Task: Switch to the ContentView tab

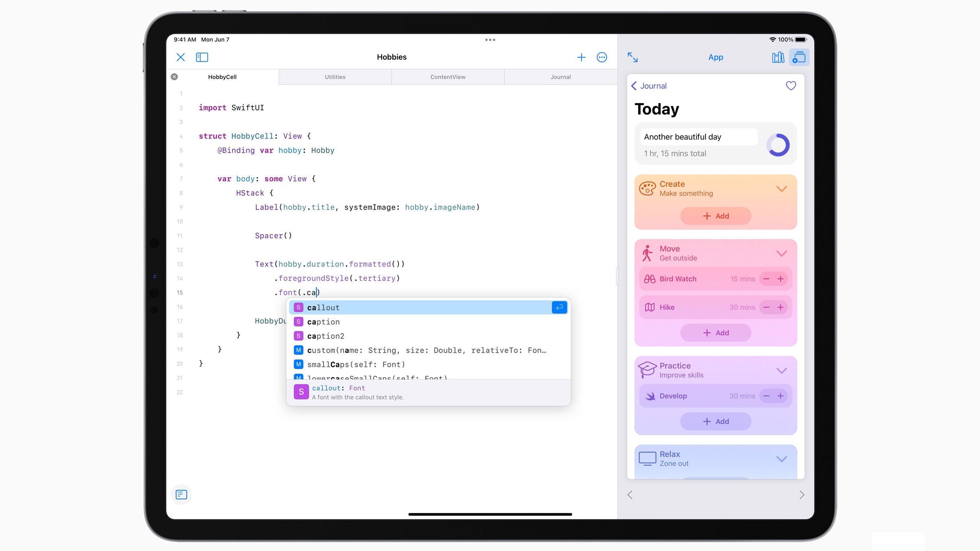Action: point(448,77)
